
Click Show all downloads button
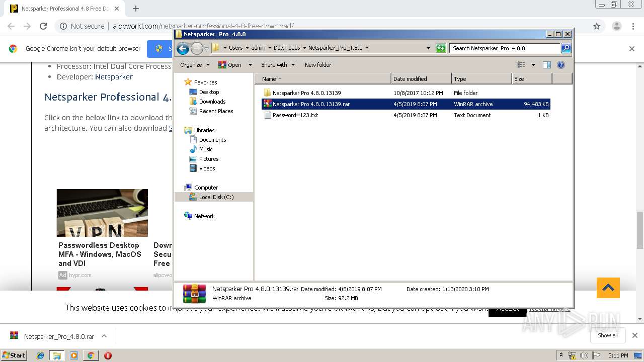[608, 335]
